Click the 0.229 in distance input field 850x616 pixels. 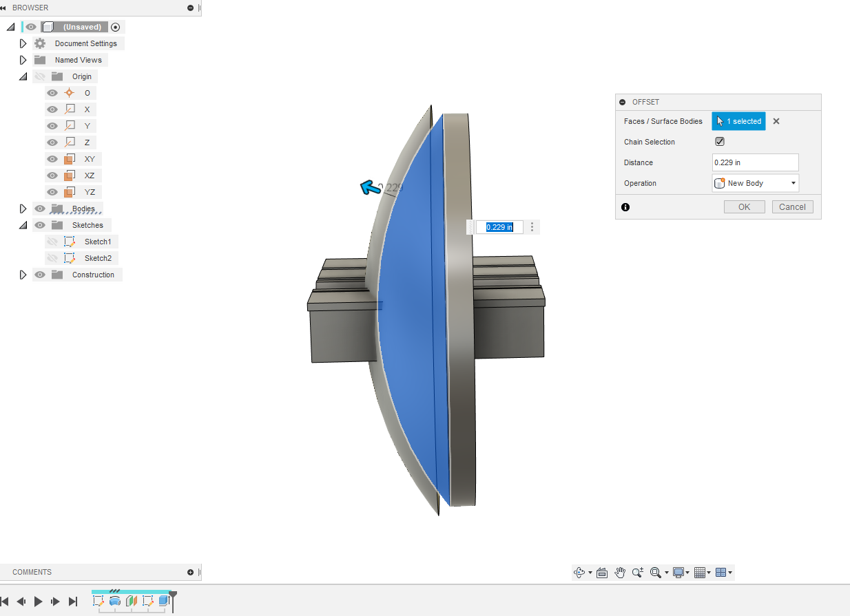click(755, 162)
